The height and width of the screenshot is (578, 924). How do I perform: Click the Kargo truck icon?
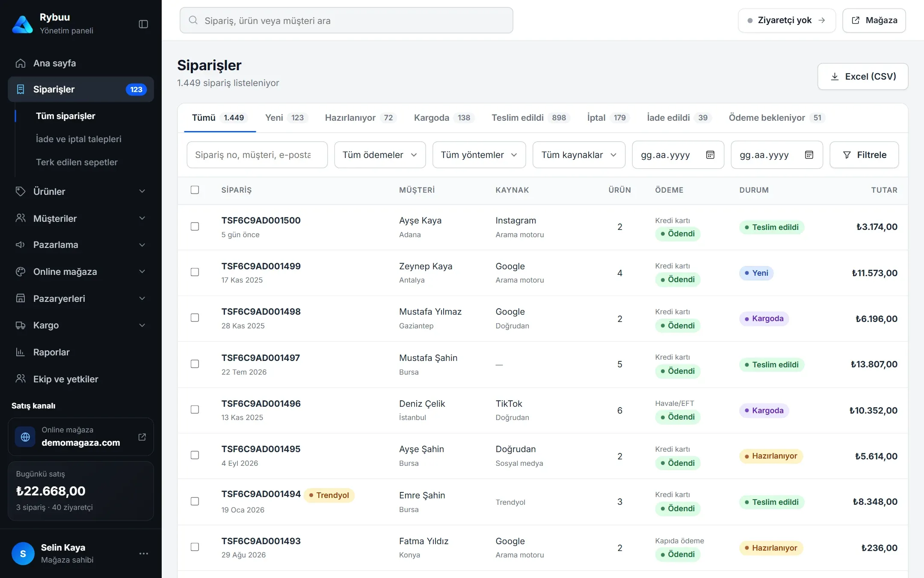click(21, 325)
